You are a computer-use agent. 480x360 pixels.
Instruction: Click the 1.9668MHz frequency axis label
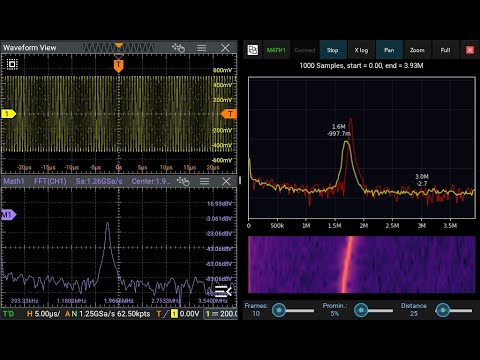[x=119, y=301]
